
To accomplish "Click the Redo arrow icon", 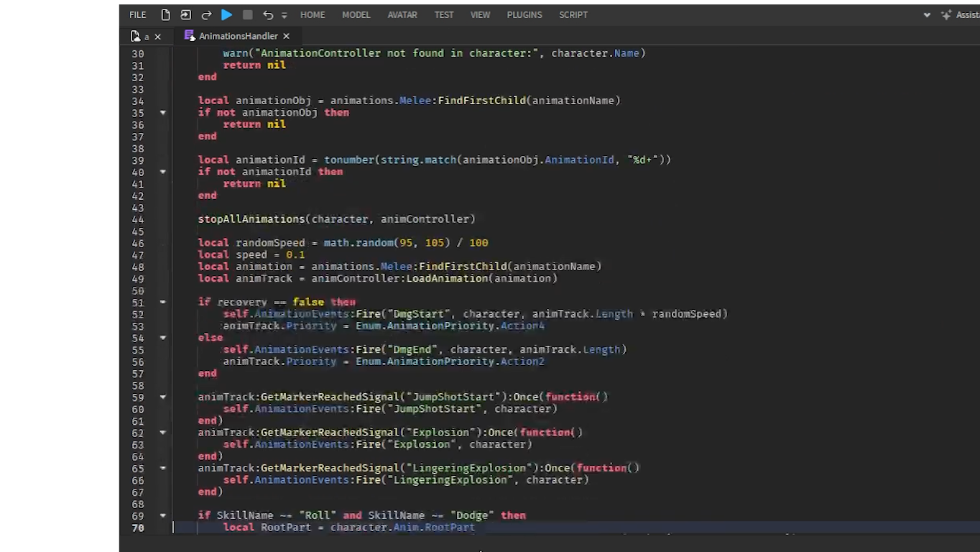I will pyautogui.click(x=206, y=14).
